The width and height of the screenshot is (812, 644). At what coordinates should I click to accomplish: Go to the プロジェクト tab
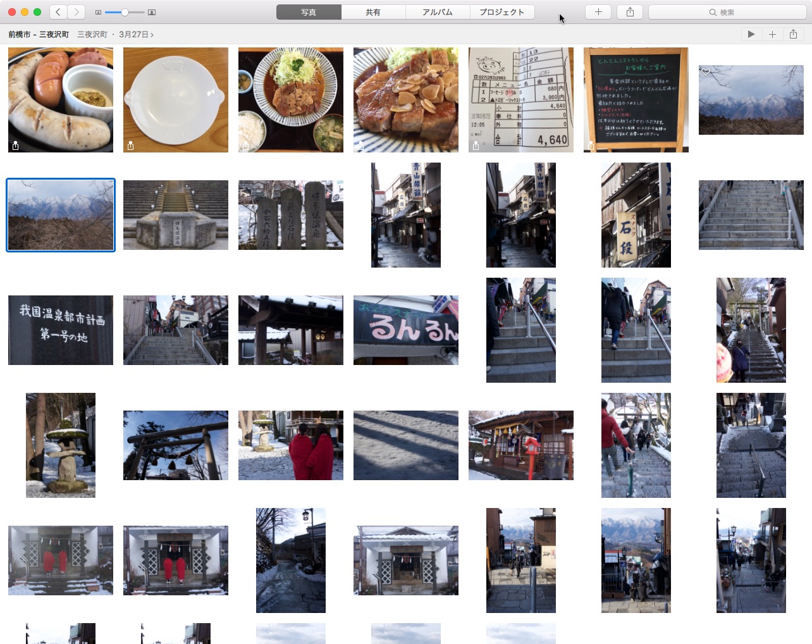tap(502, 12)
